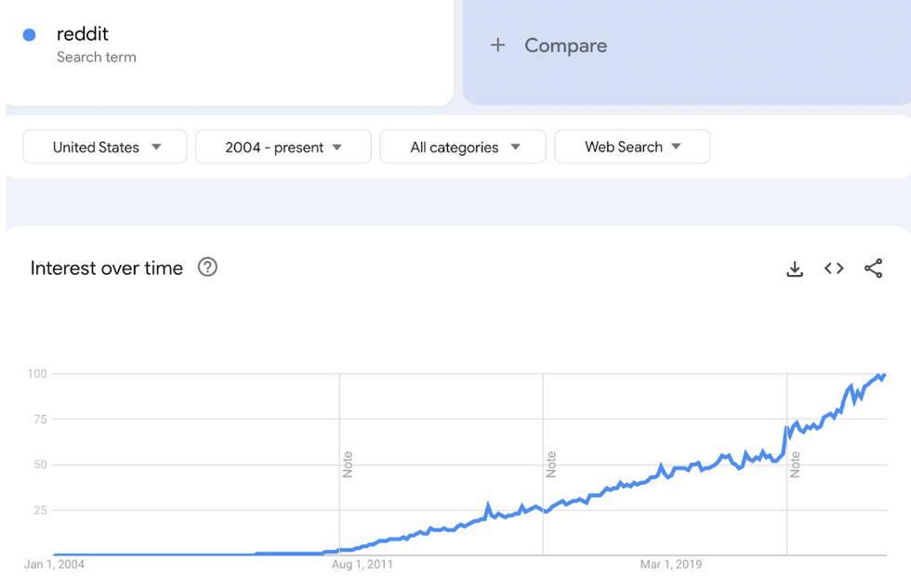Click the plus icon beside Compare
911x588 pixels.
[498, 45]
